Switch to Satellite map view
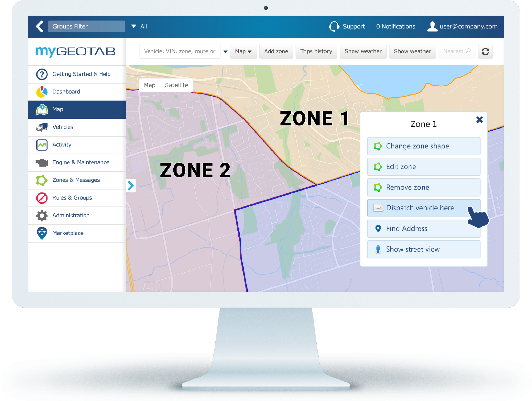Image resolution: width=532 pixels, height=401 pixels. pyautogui.click(x=176, y=85)
